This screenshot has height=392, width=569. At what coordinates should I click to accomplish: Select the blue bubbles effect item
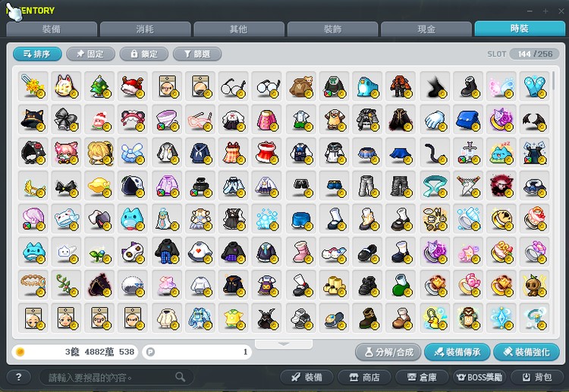point(266,218)
